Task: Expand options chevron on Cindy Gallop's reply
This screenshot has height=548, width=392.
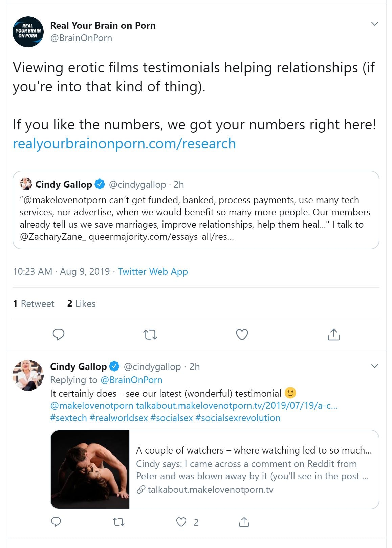Action: pyautogui.click(x=374, y=366)
